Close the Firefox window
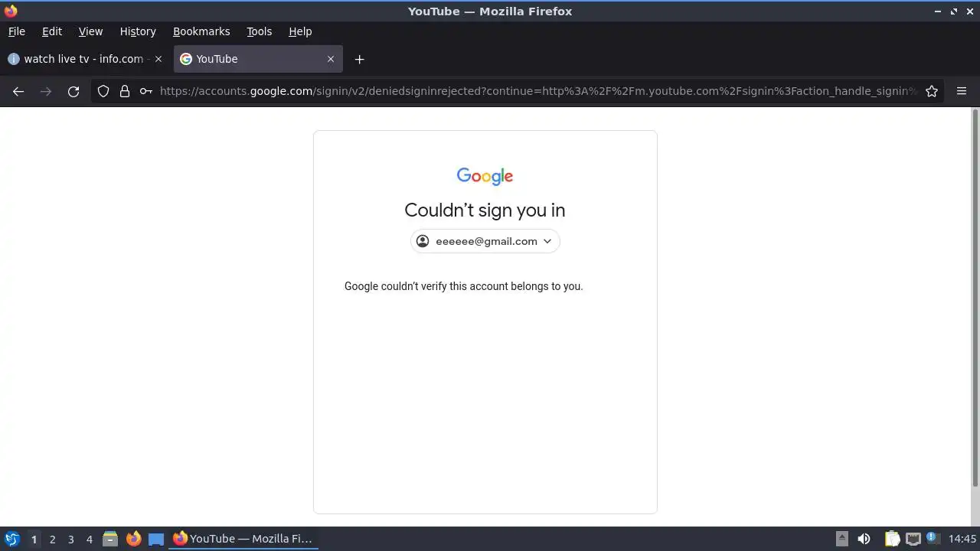The width and height of the screenshot is (980, 551). [970, 11]
